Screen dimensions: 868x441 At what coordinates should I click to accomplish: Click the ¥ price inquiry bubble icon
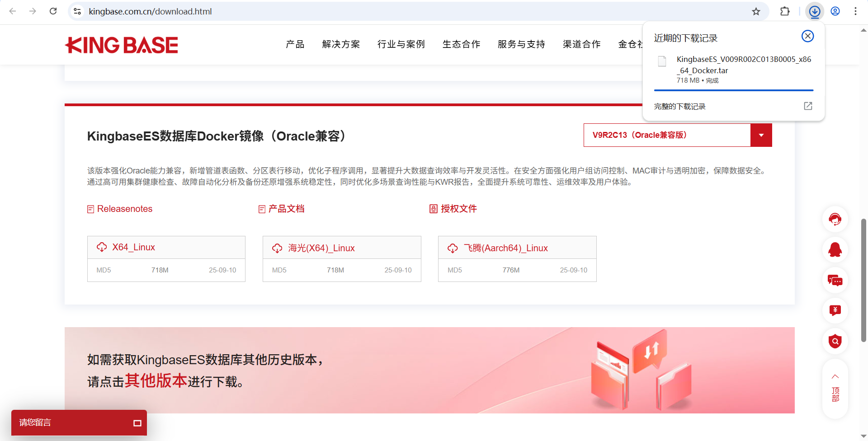835,310
